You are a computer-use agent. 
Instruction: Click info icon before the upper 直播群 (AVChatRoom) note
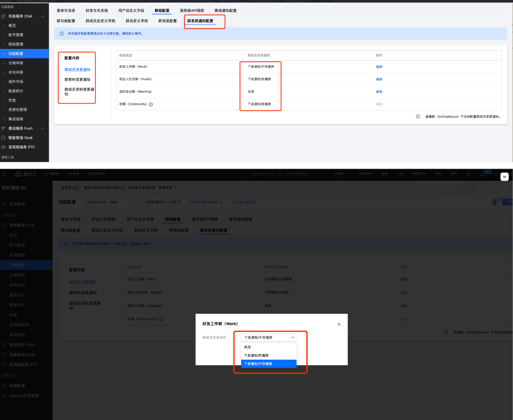point(418,116)
